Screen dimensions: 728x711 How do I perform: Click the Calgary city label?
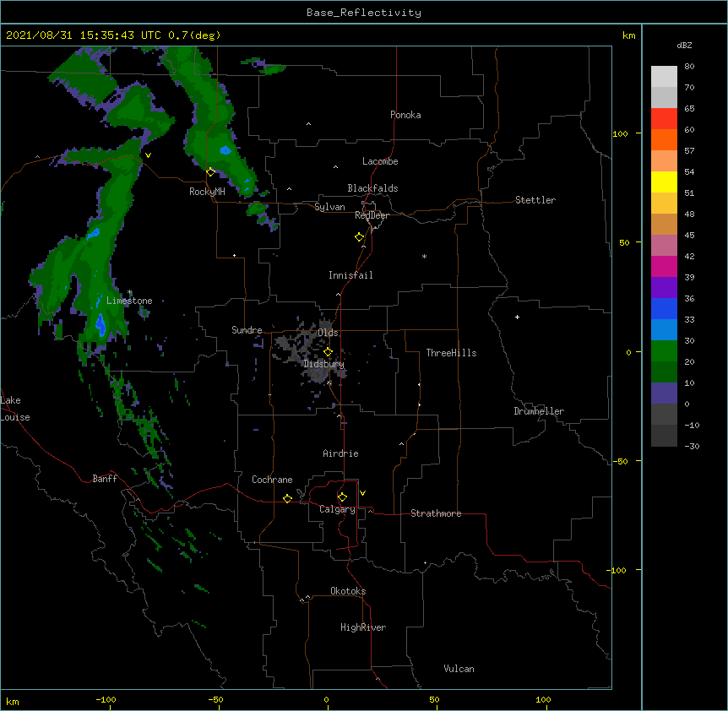click(337, 509)
